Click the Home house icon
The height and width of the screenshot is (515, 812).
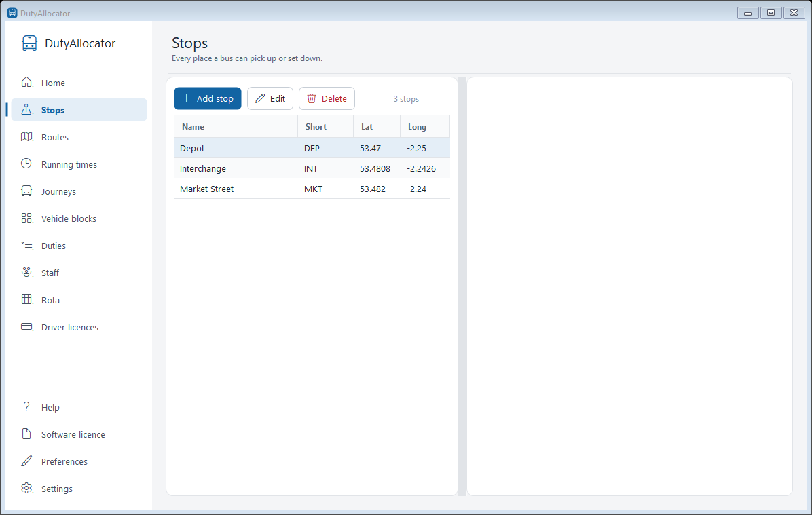[x=27, y=82]
